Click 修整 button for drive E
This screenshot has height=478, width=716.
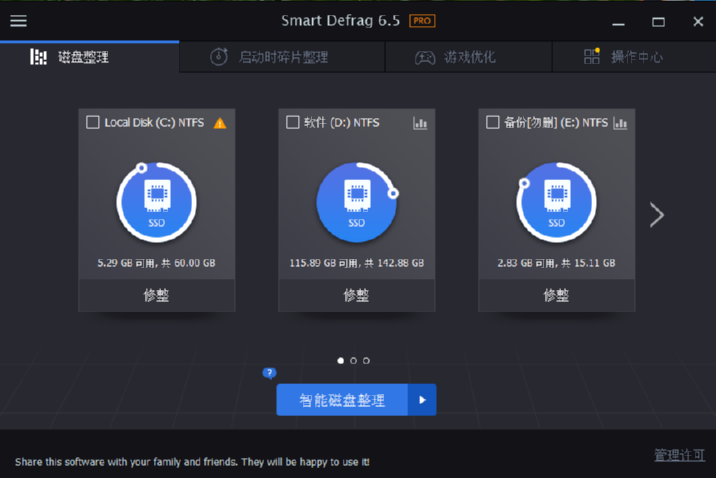(x=556, y=295)
